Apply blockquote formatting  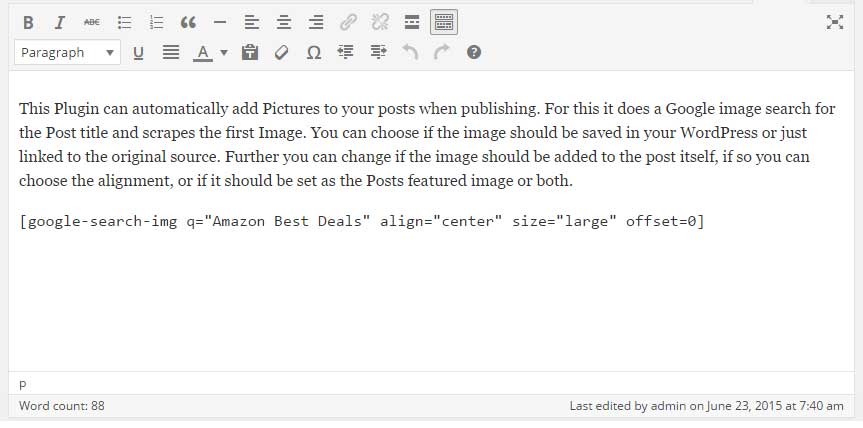point(188,22)
